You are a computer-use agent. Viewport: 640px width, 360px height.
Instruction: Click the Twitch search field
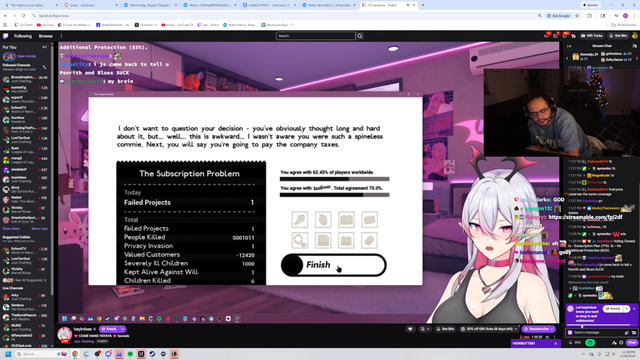pos(316,36)
